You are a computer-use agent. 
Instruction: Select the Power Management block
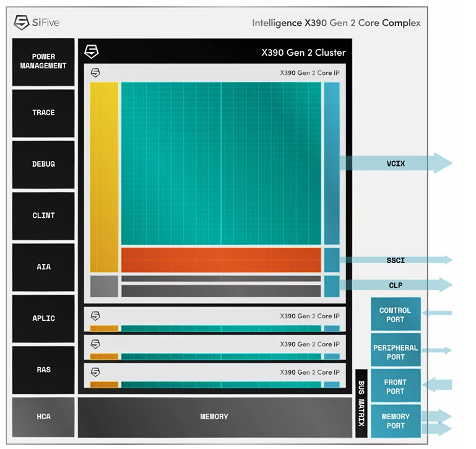[43, 61]
